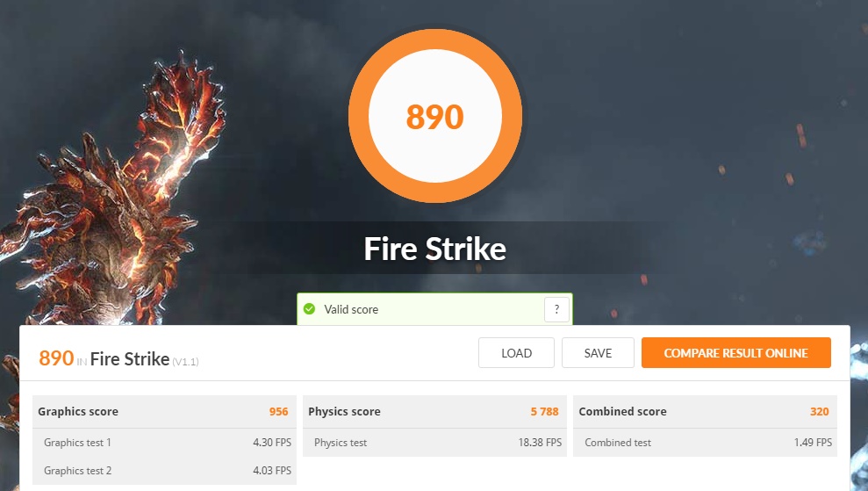Image resolution: width=868 pixels, height=491 pixels.
Task: Click the green valid score checkmark icon
Action: click(x=310, y=309)
